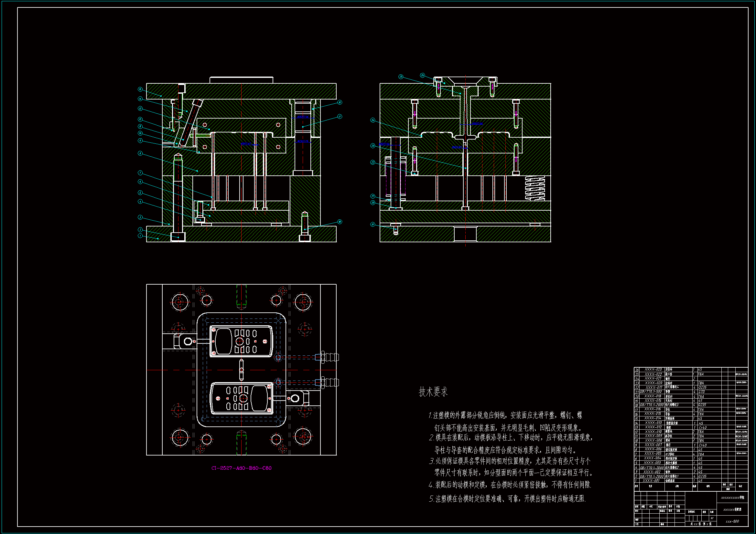Click the XXXX-023 row in parts list

[x=653, y=370]
